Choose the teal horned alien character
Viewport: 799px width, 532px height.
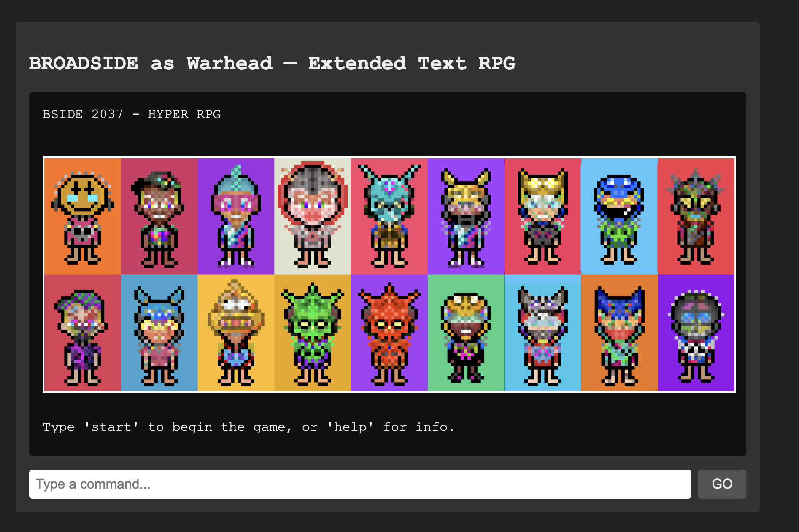coord(389,216)
